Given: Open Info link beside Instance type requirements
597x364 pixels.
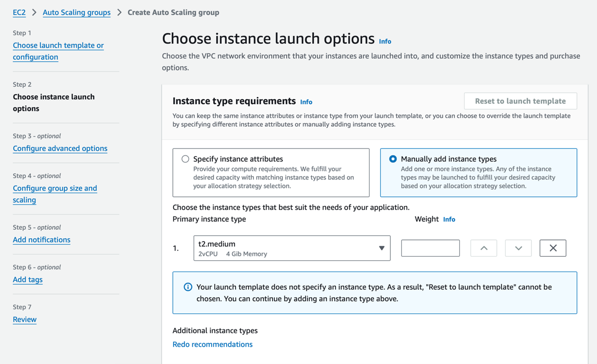Looking at the screenshot, I should point(306,102).
